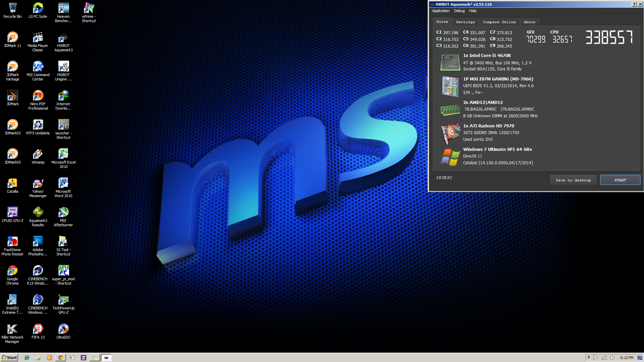Select the Score tab
The image size is (644, 362).
click(x=442, y=21)
